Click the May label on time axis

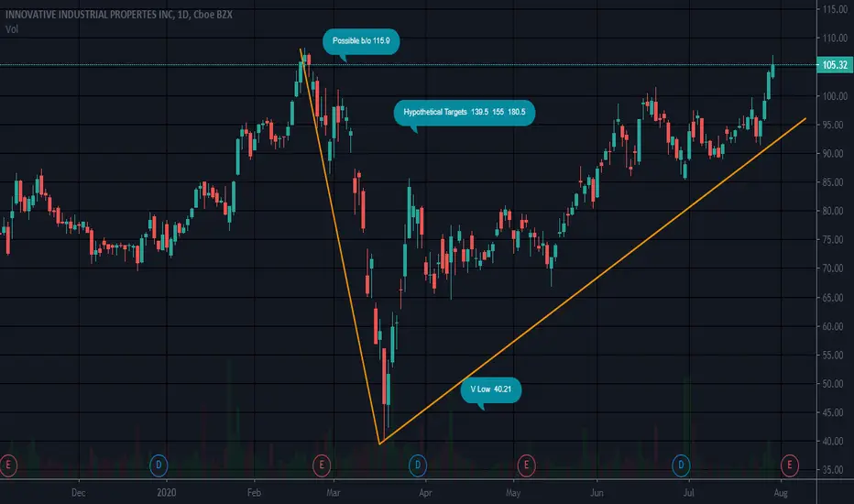coord(513,493)
